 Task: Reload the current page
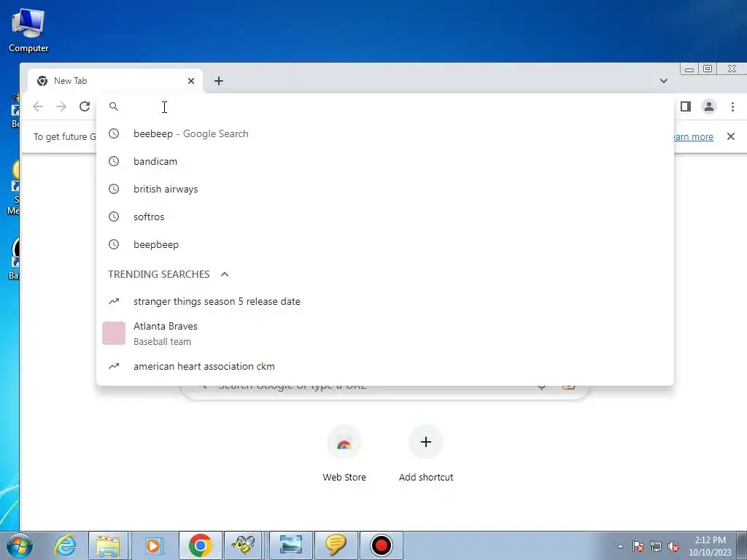tap(85, 106)
